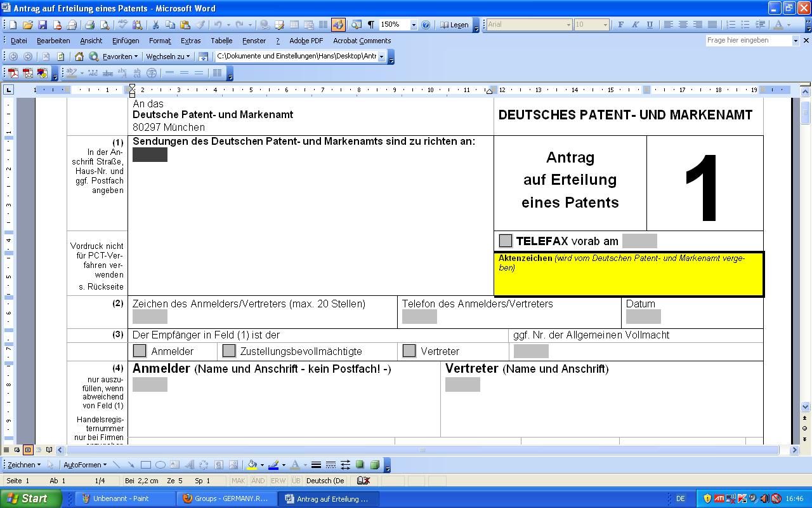Viewport: 812px width, 508px height.
Task: Click the Lesen reading layout button
Action: click(x=455, y=25)
